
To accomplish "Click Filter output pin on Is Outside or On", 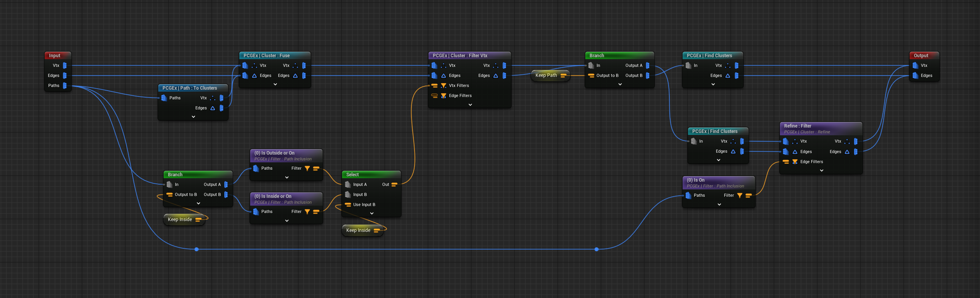I will (316, 169).
